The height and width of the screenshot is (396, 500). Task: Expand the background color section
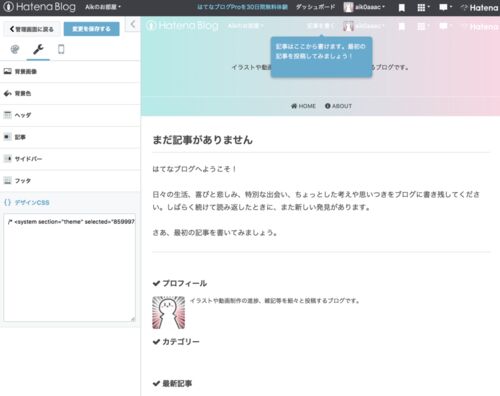[x=70, y=93]
